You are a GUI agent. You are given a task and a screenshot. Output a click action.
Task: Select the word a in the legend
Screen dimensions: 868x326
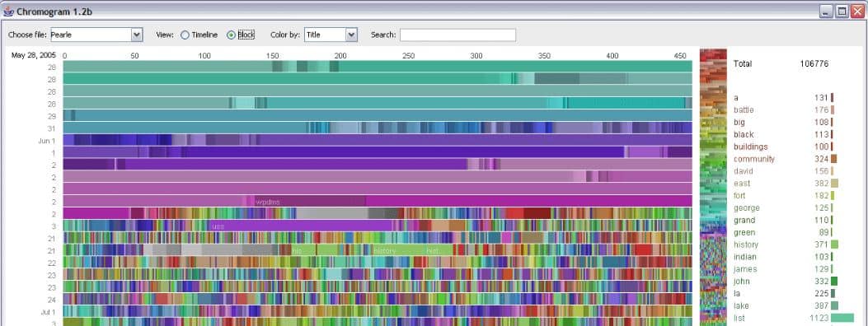pyautogui.click(x=735, y=98)
